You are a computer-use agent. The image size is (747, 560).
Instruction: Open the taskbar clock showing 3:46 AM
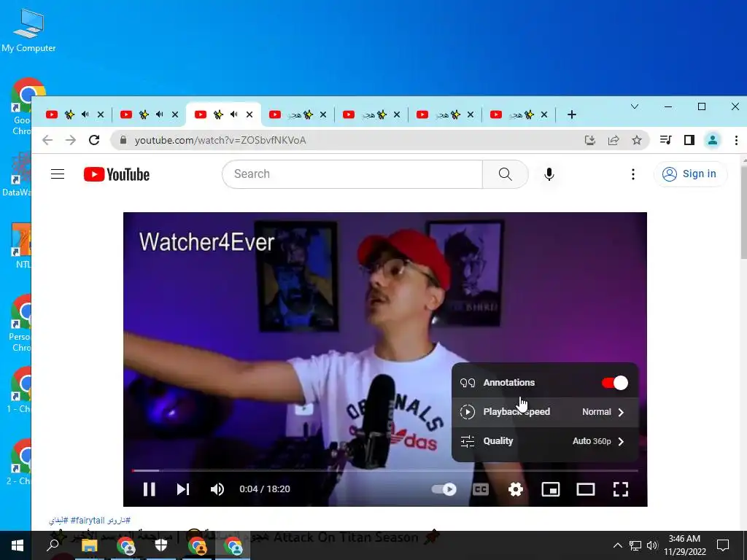point(684,545)
